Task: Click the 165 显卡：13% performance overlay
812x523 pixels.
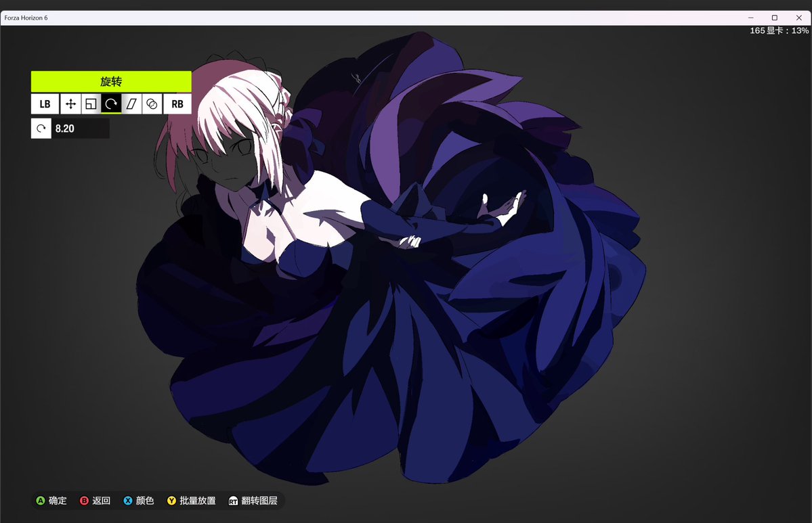Action: point(779,30)
